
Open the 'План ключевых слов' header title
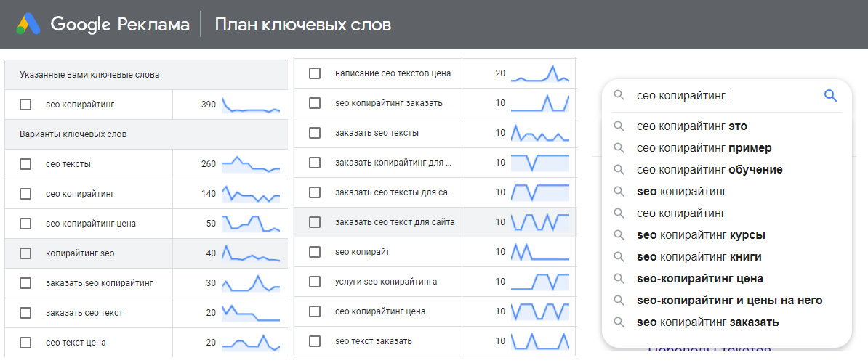302,25
